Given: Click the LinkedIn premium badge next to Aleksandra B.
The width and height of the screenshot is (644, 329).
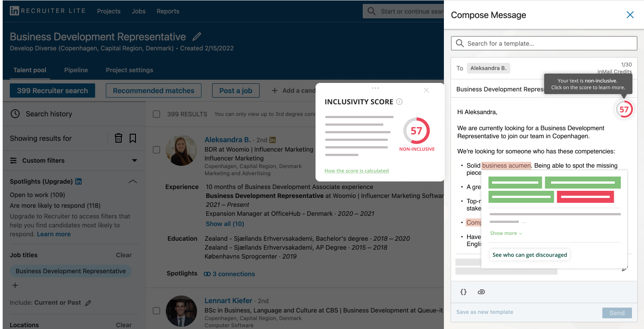Looking at the screenshot, I should pos(273,140).
